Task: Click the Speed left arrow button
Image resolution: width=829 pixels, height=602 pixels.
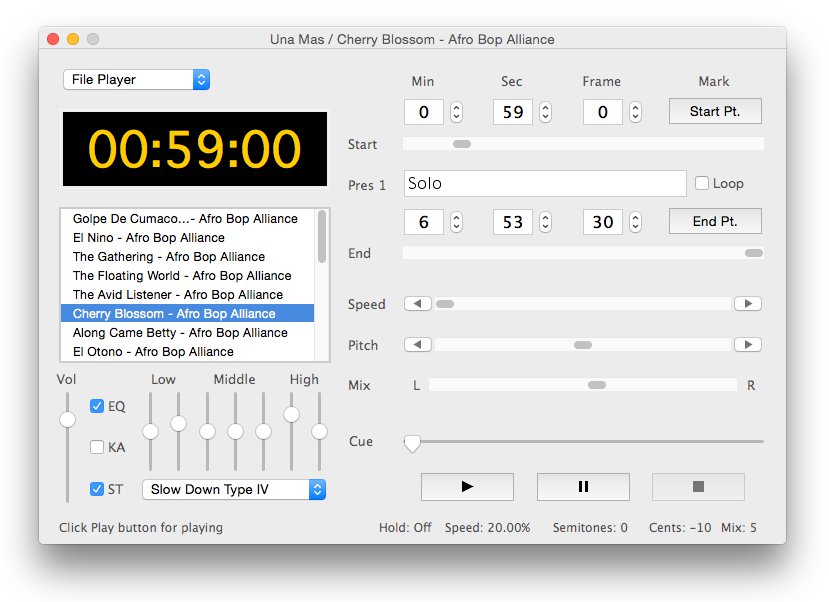Action: point(418,303)
